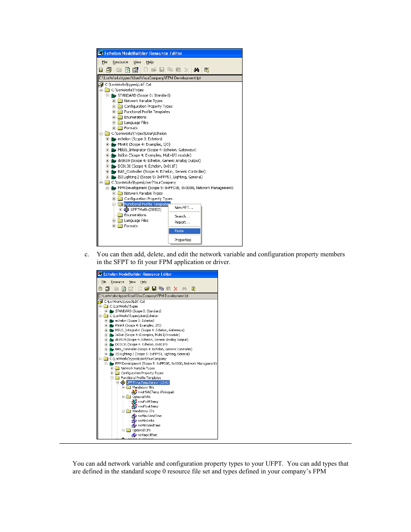Select the nvoFixPtTemp network variable
The height and width of the screenshot is (532, 411).
(148, 401)
